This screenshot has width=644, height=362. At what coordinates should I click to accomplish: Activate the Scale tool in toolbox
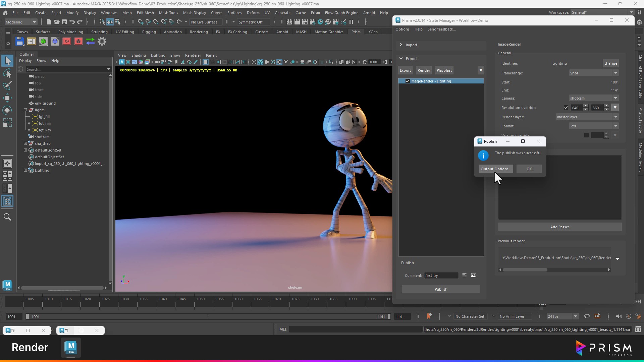click(7, 123)
